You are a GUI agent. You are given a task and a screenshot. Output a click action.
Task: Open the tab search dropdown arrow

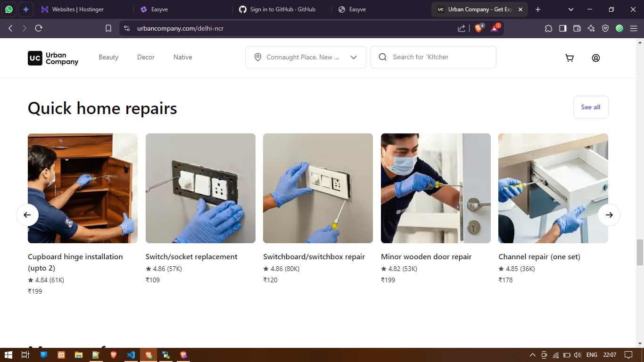coord(571,9)
